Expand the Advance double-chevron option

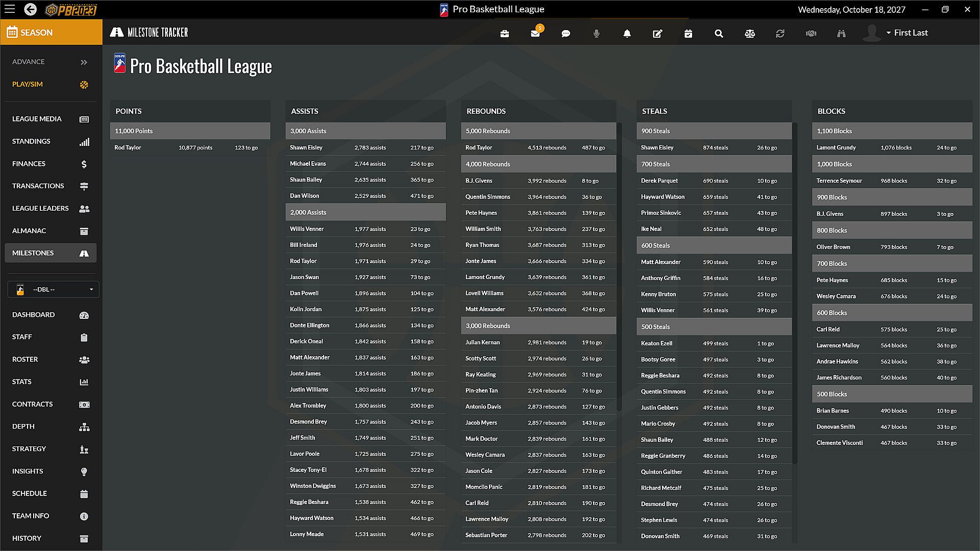click(x=84, y=62)
